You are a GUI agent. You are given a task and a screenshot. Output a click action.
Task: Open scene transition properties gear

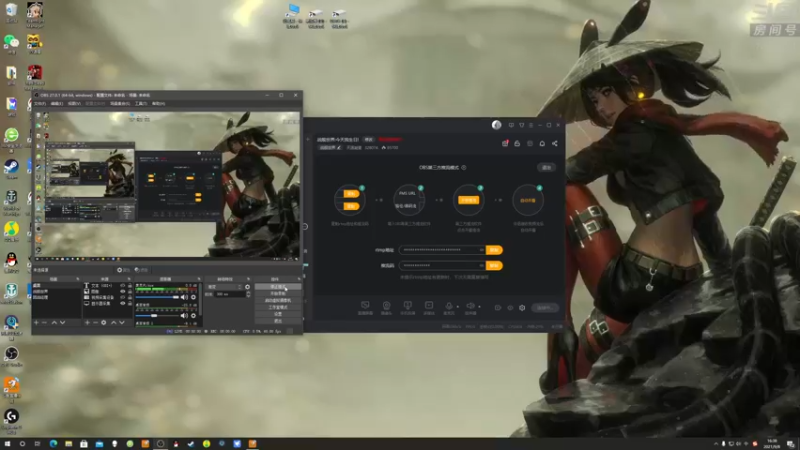[x=247, y=287]
